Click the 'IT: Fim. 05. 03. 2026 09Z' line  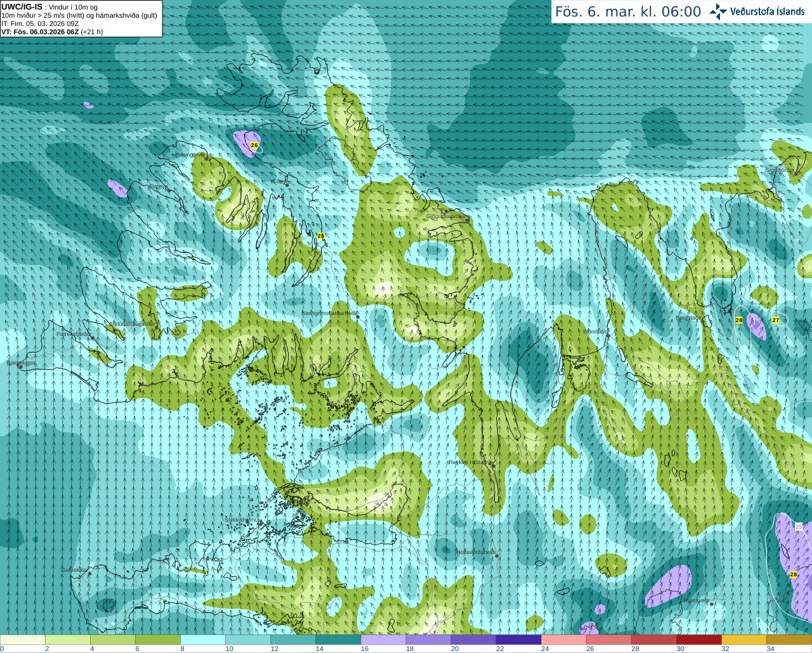40,23
